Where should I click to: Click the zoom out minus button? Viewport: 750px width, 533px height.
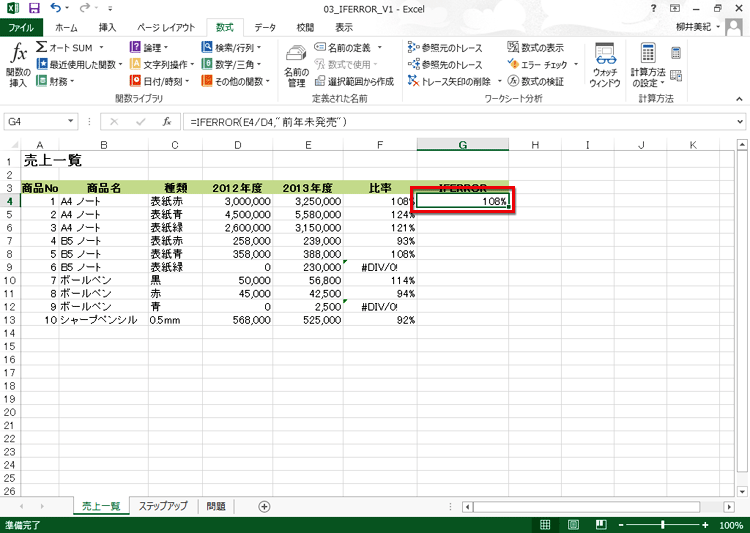pyautogui.click(x=621, y=525)
